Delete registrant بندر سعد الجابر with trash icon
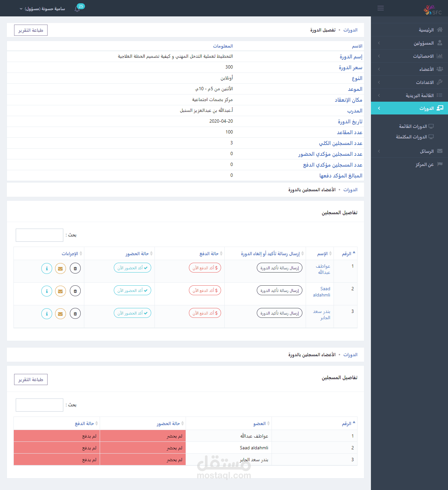448x490 pixels. [75, 314]
